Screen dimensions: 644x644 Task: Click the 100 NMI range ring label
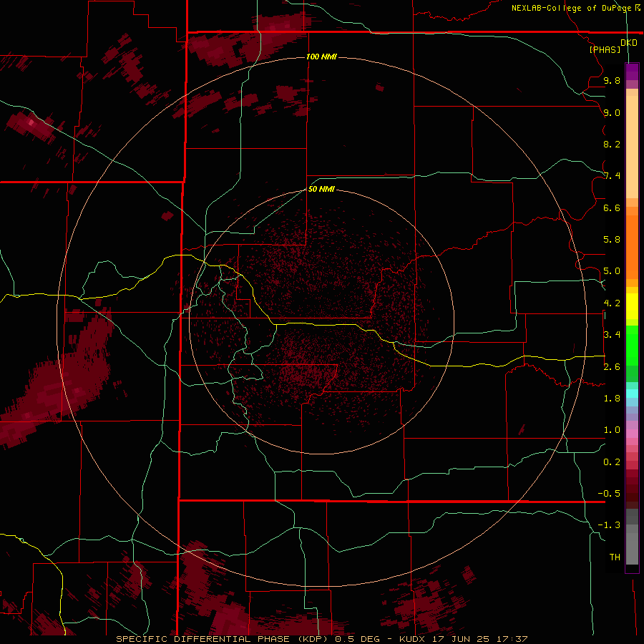pos(321,57)
